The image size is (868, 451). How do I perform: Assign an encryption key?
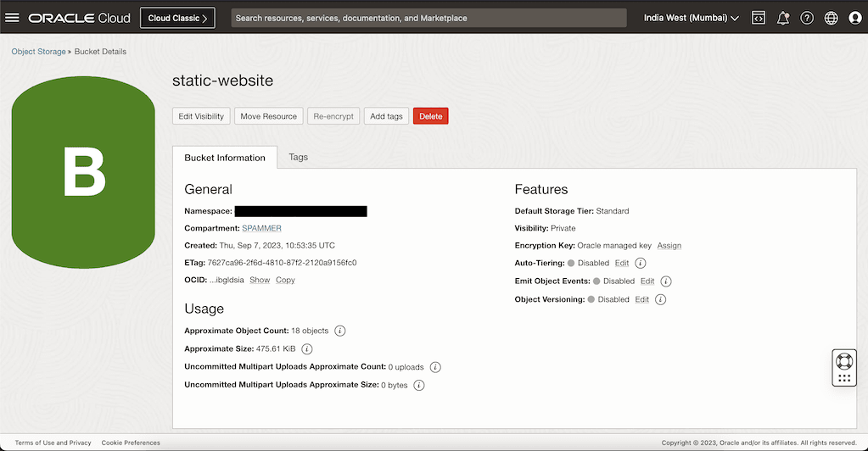point(669,246)
